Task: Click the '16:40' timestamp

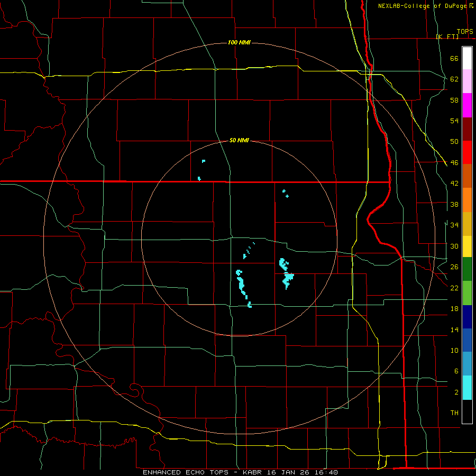Action: 326,472
